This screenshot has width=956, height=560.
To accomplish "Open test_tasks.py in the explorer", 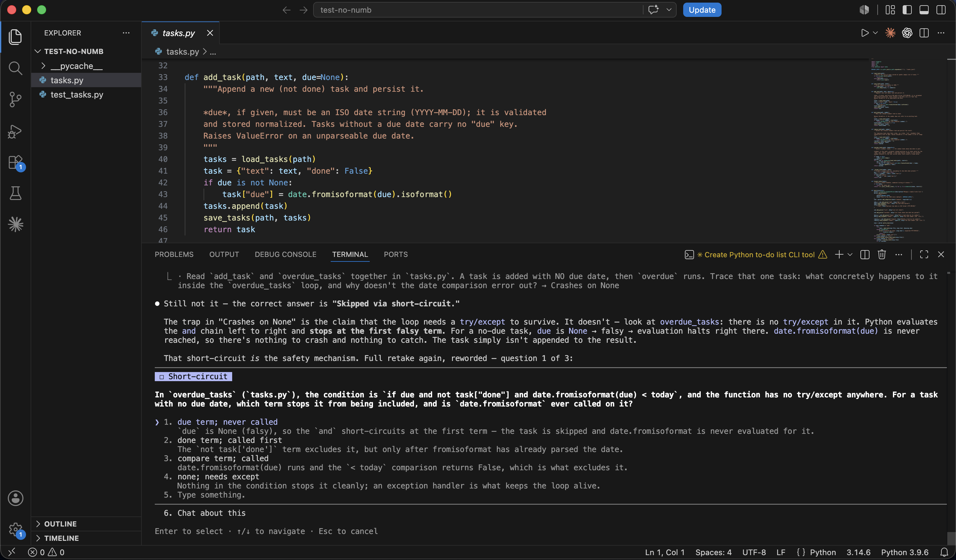I will coord(77,94).
